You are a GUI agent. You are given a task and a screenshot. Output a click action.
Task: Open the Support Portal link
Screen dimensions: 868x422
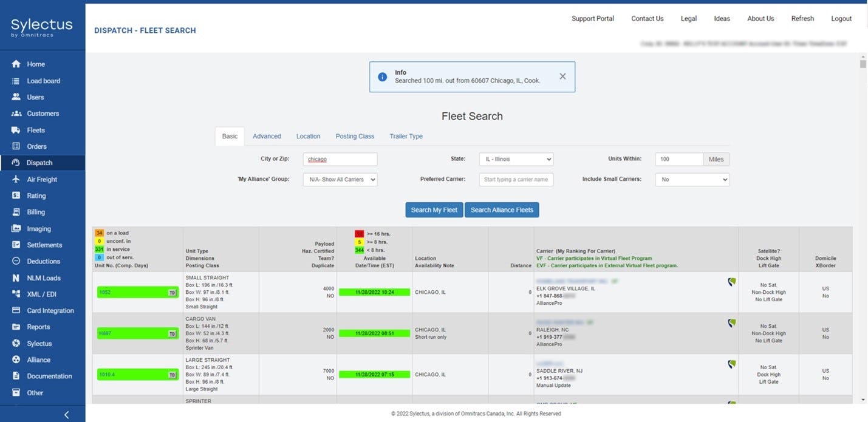pyautogui.click(x=592, y=18)
